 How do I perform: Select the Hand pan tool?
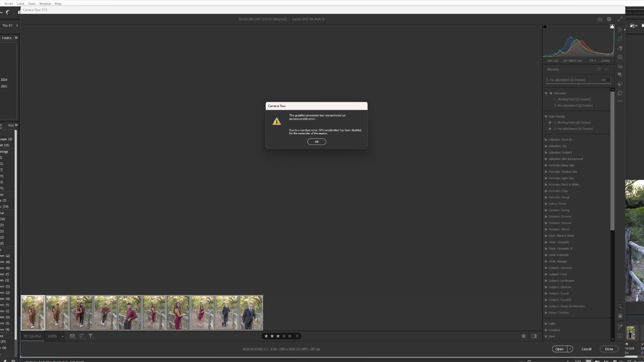[620, 316]
